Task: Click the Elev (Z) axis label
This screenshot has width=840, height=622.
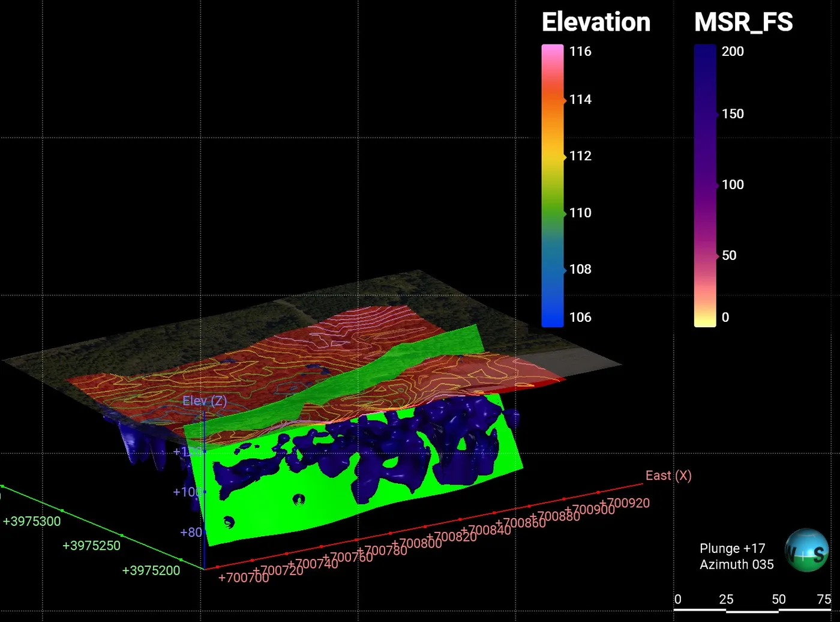Action: [x=205, y=401]
